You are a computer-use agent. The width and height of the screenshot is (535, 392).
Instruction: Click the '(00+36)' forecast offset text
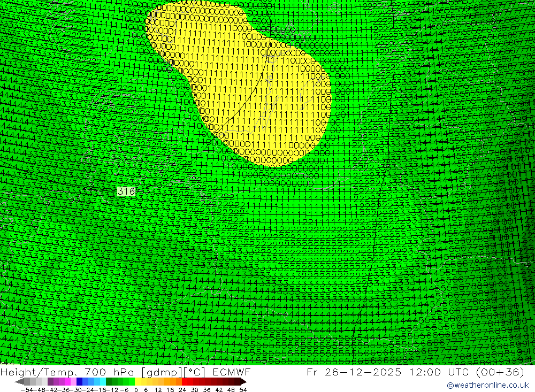click(500, 372)
